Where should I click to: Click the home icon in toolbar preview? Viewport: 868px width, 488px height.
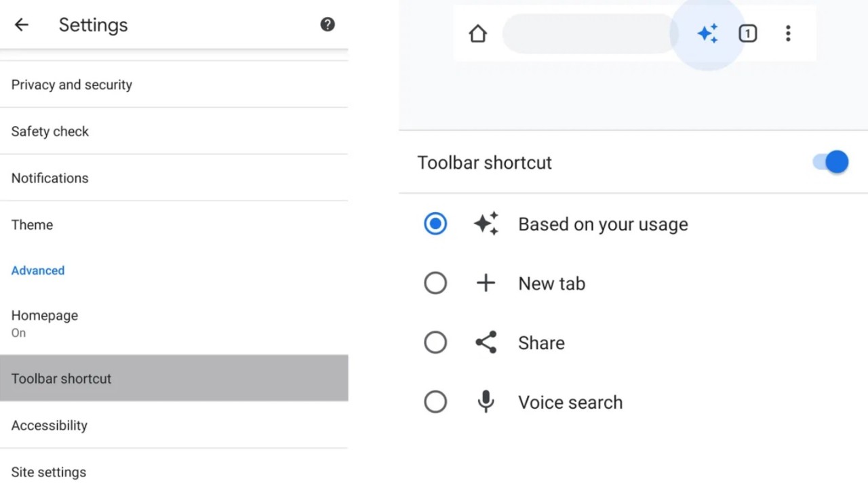point(478,34)
